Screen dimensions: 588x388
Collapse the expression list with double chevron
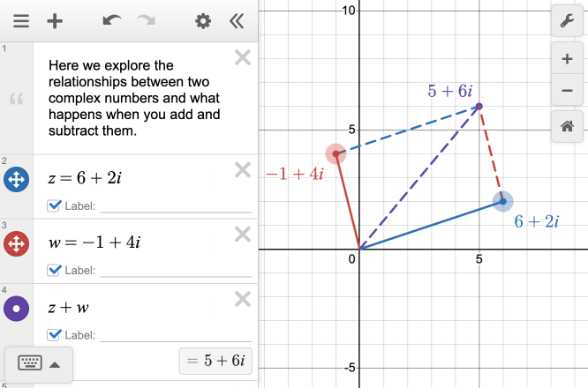coord(236,21)
